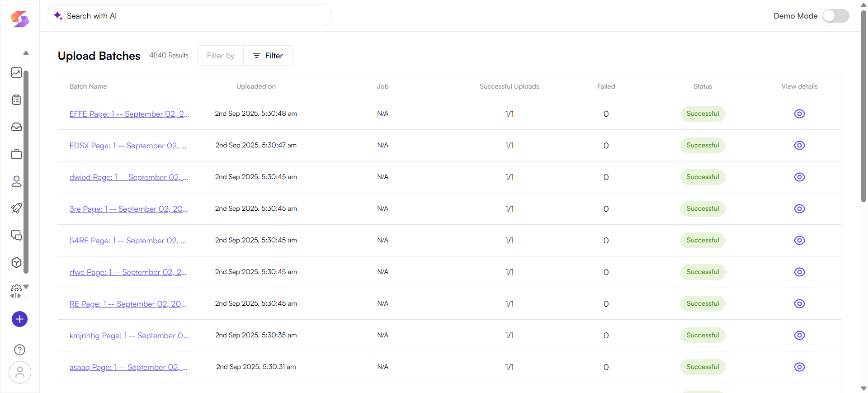This screenshot has width=868, height=393.
Task: View details of the 54RE Page batch
Action: [799, 241]
